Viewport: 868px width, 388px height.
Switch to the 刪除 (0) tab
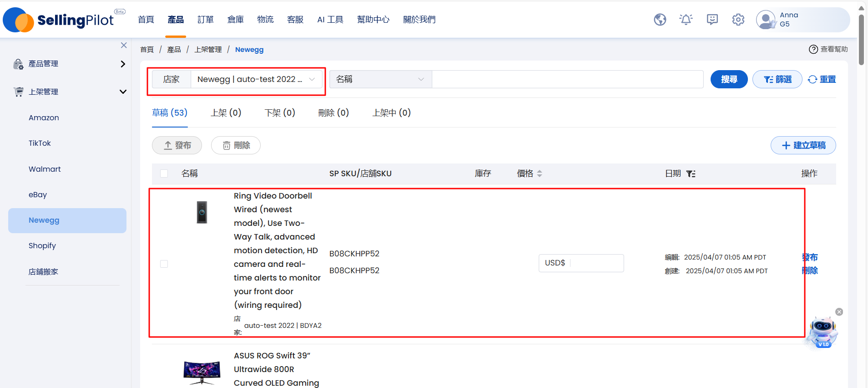pos(333,113)
